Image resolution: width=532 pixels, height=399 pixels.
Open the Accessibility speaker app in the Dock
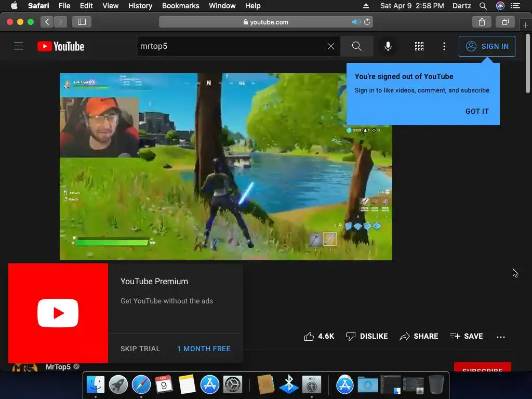click(x=312, y=384)
